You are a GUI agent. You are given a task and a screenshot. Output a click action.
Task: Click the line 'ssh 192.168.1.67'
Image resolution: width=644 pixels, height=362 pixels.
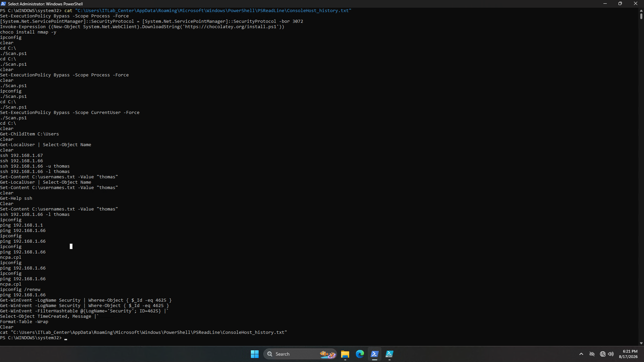[x=21, y=156]
